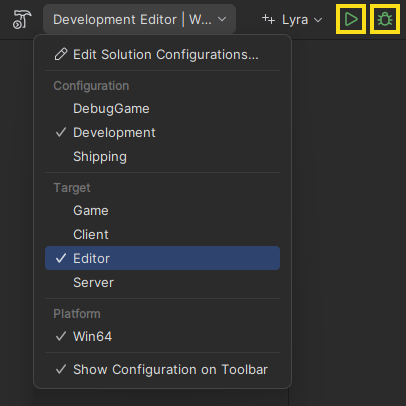This screenshot has width=406, height=406.
Task: Select the checked Development configuration
Action: (162, 133)
